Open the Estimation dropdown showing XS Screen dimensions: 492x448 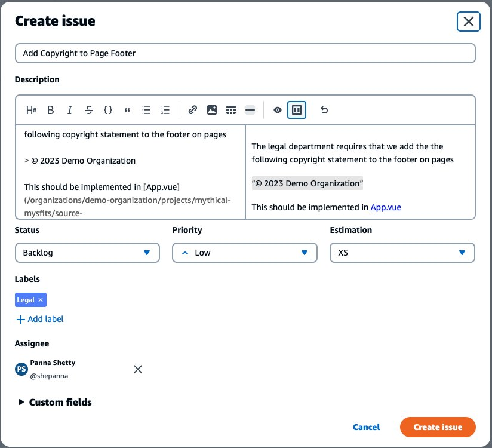402,253
